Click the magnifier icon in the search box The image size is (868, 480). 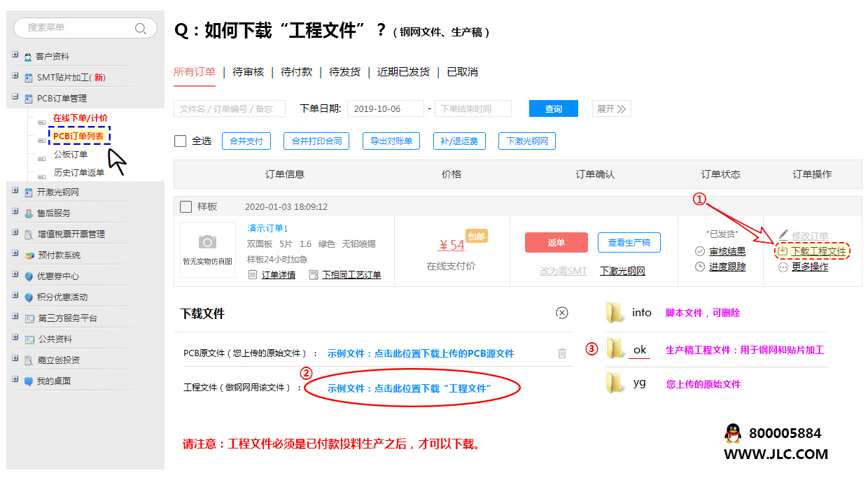pyautogui.click(x=141, y=28)
